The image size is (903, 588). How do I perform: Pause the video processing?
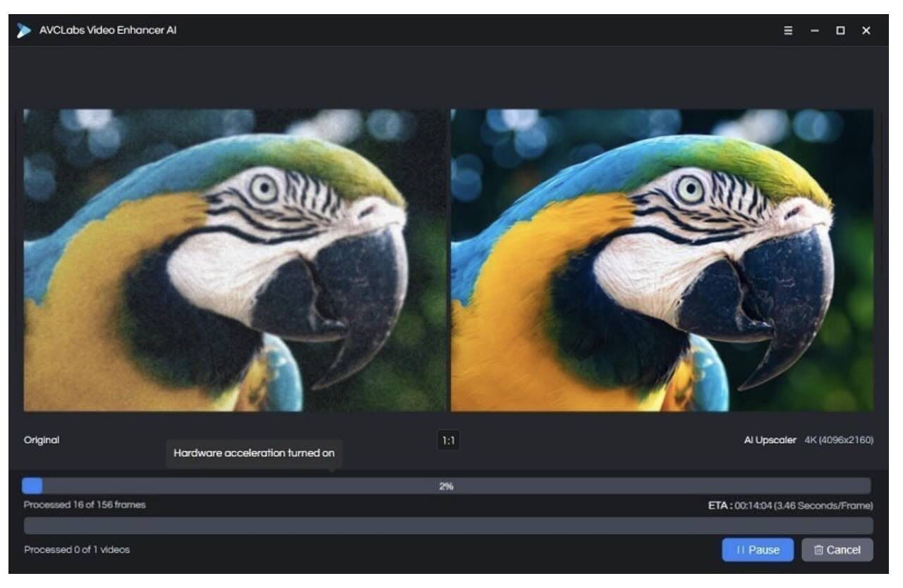pyautogui.click(x=758, y=550)
